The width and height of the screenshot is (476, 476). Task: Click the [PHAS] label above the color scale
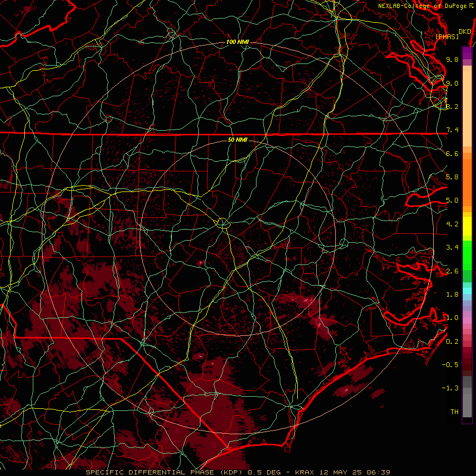[447, 37]
